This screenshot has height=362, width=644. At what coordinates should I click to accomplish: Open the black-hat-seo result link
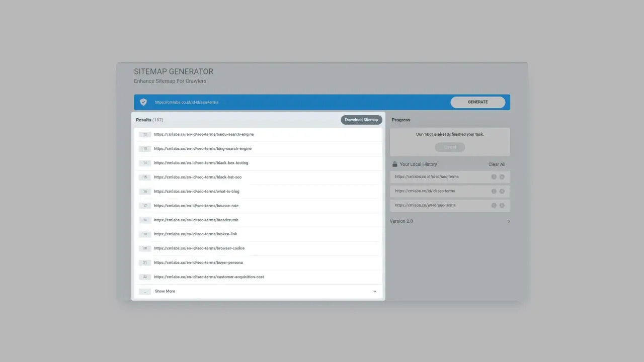point(198,177)
